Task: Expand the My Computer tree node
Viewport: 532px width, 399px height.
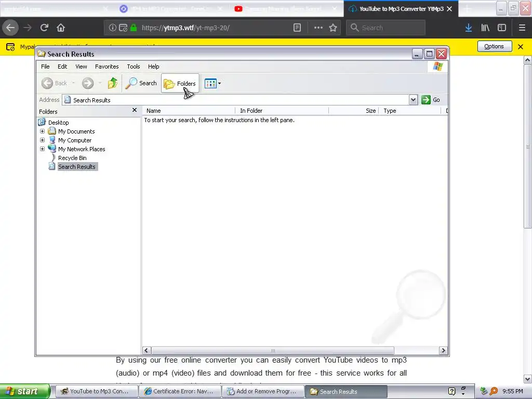Action: coord(42,140)
